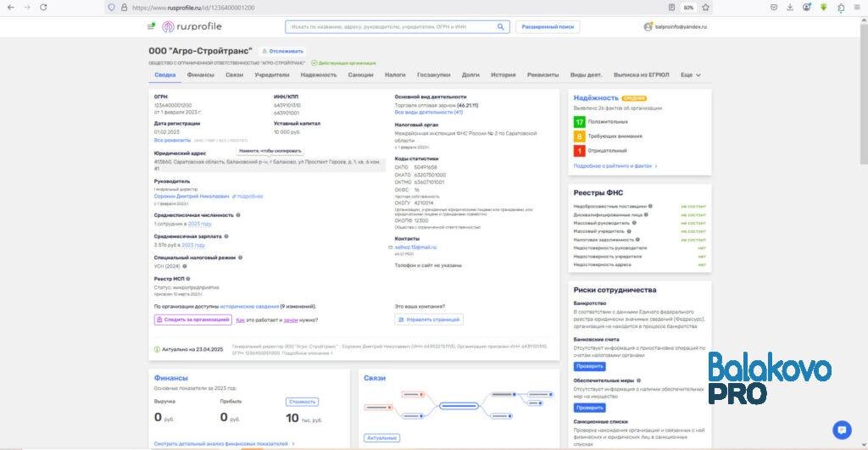Screen dimensions: 868x450
Task: Open the chat support bubble icon
Action: tap(842, 430)
